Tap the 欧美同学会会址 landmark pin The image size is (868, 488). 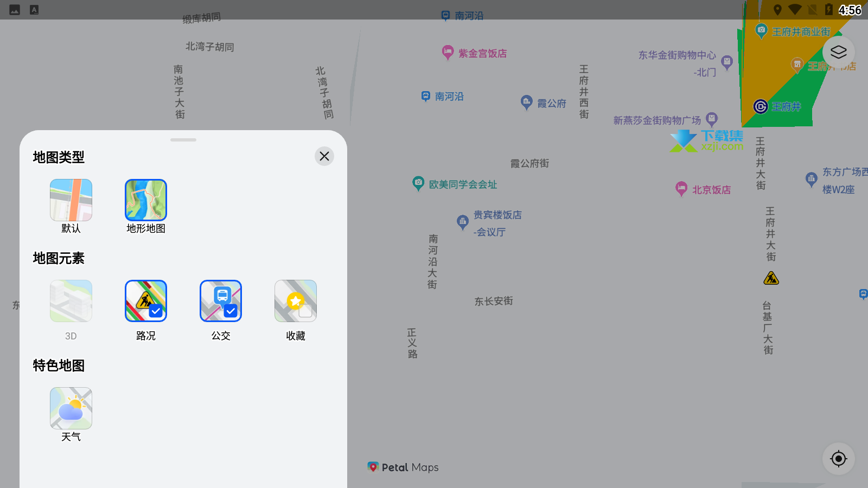[x=418, y=183]
